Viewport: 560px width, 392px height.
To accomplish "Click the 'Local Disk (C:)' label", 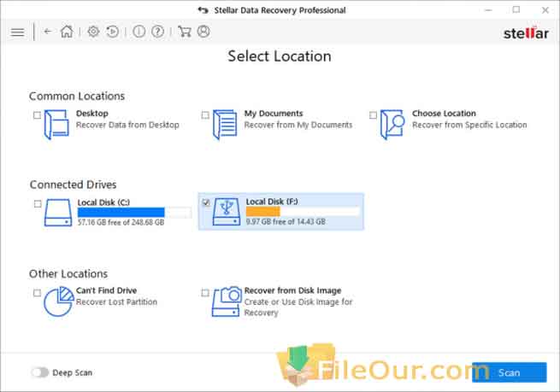I will (x=103, y=202).
